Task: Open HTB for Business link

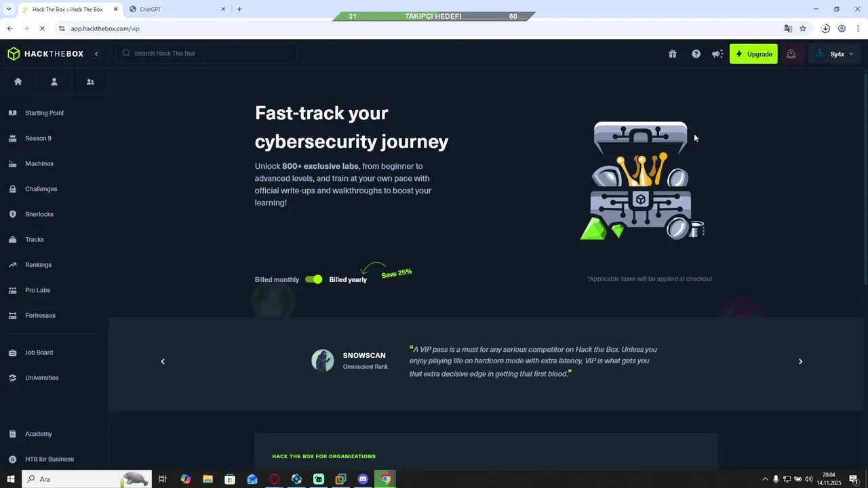Action: [50, 460]
